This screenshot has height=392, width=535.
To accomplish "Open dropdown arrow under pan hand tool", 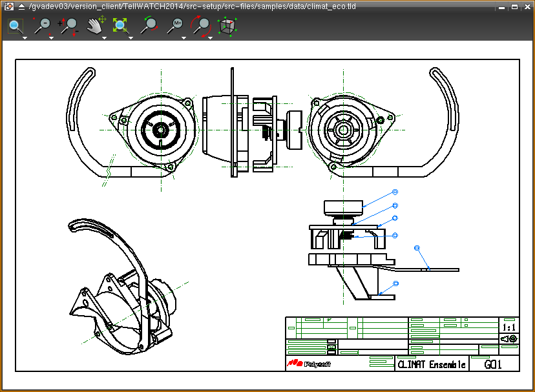I will click(105, 38).
